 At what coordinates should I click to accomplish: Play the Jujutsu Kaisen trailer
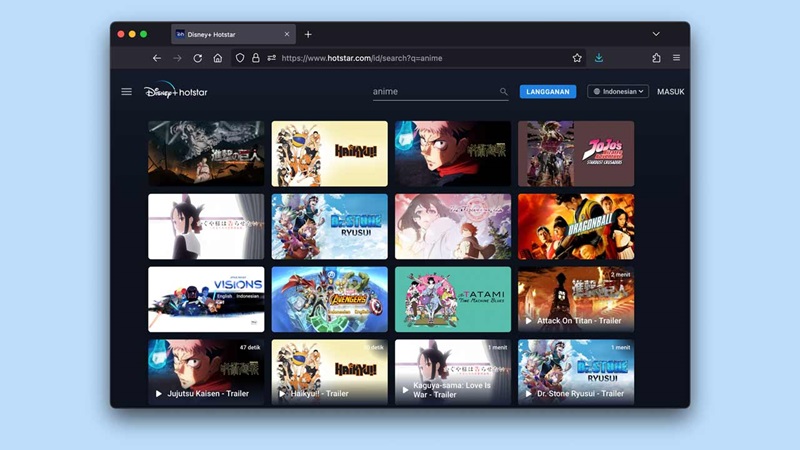point(206,372)
